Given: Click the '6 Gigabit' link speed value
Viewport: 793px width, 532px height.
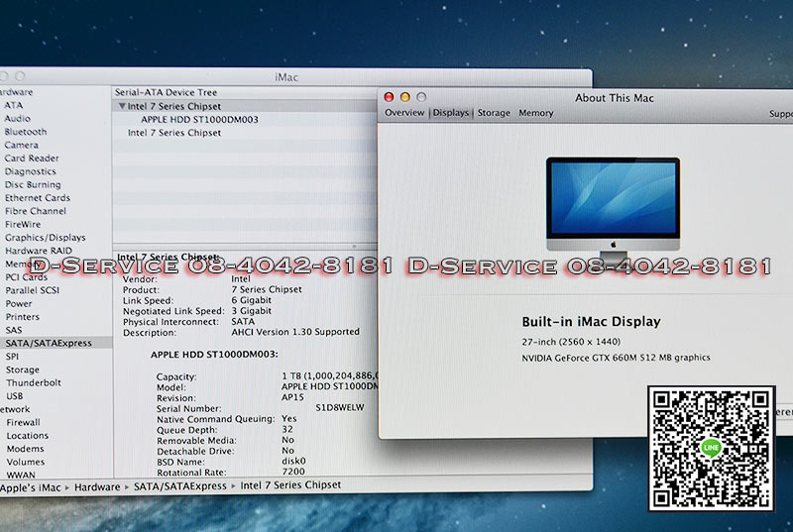Looking at the screenshot, I should pos(252,300).
